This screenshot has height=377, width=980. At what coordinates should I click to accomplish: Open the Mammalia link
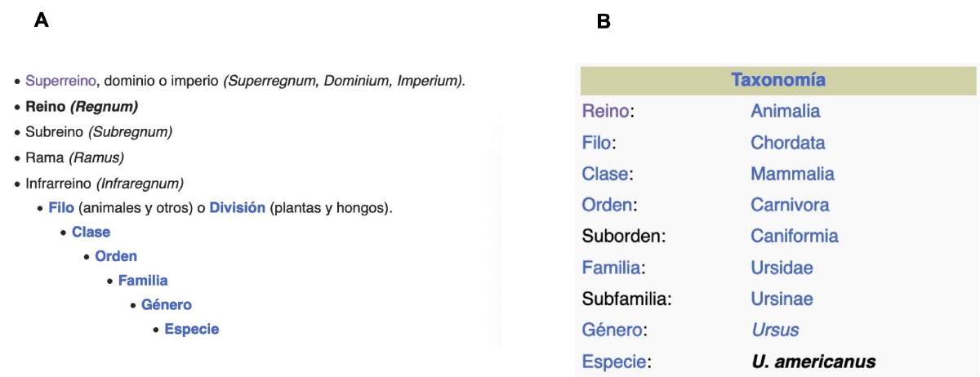(792, 174)
